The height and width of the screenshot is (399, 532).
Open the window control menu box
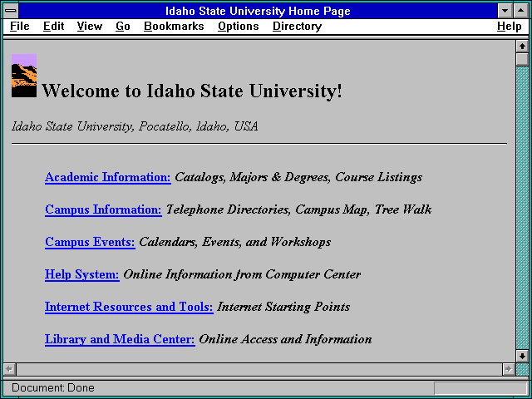(11, 11)
